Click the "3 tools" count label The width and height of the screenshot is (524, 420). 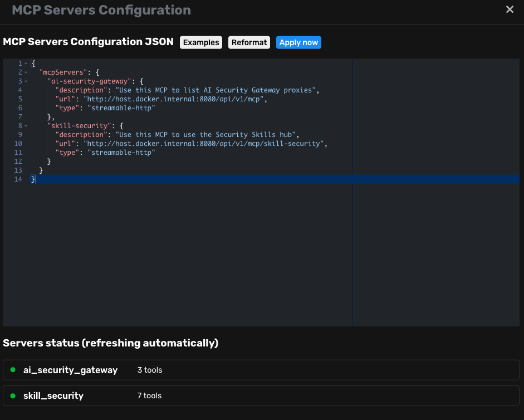150,370
